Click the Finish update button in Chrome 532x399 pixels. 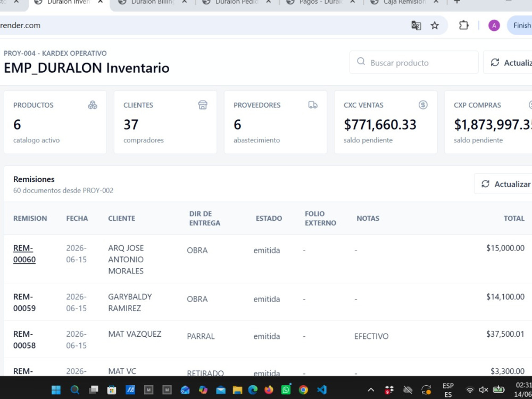click(520, 26)
